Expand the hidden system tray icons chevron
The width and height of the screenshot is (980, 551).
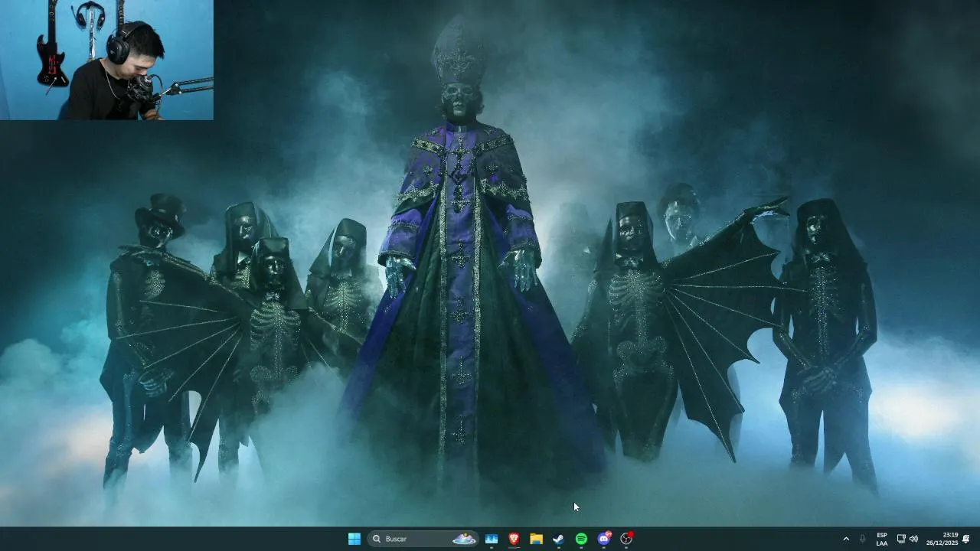click(x=846, y=539)
